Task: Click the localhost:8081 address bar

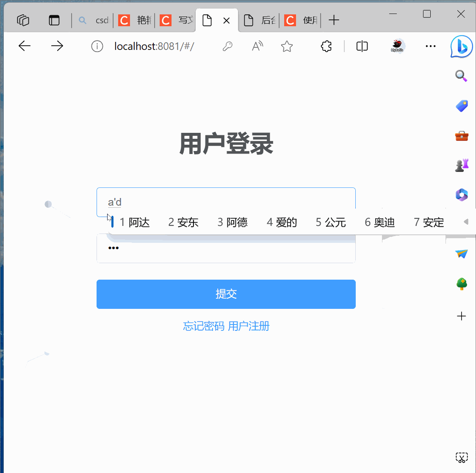Action: click(154, 47)
